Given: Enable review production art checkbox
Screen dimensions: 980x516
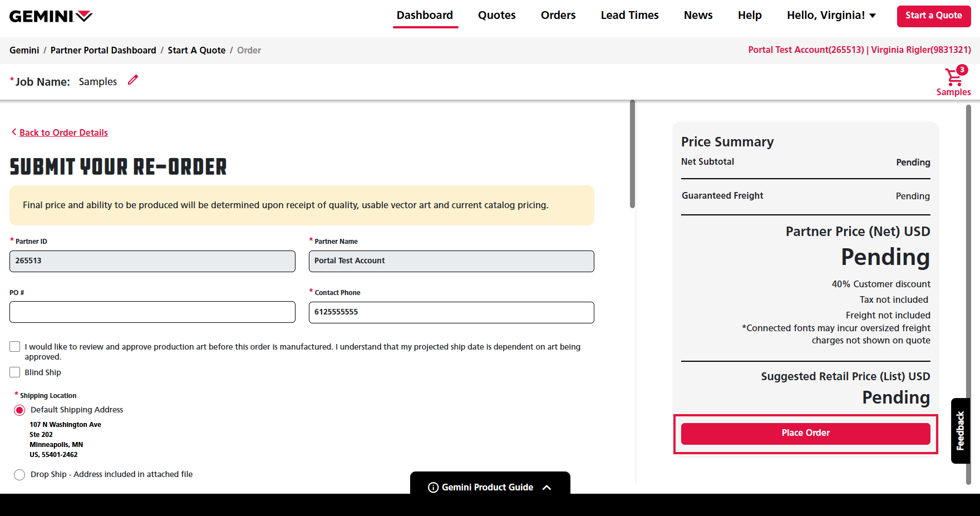Looking at the screenshot, I should 15,347.
